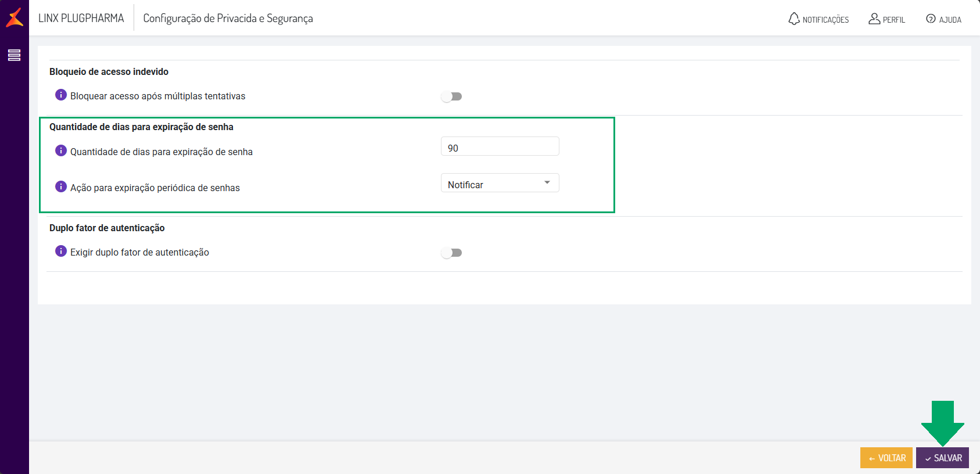This screenshot has height=474, width=980.
Task: Open NOTIFICAÇÕES in the top bar
Action: [825, 20]
